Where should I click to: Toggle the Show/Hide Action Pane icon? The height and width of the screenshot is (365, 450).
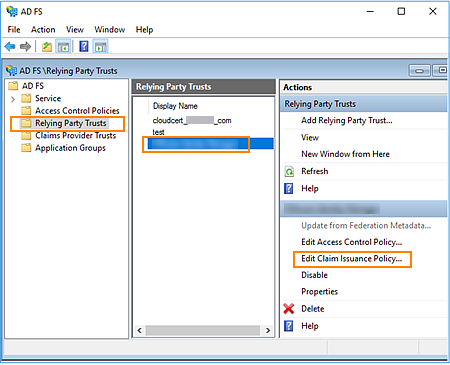100,47
